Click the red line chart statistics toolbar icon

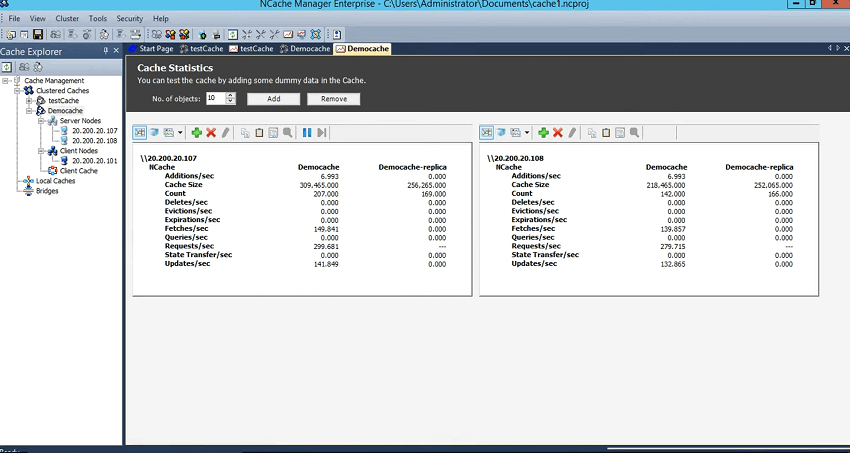coord(288,35)
